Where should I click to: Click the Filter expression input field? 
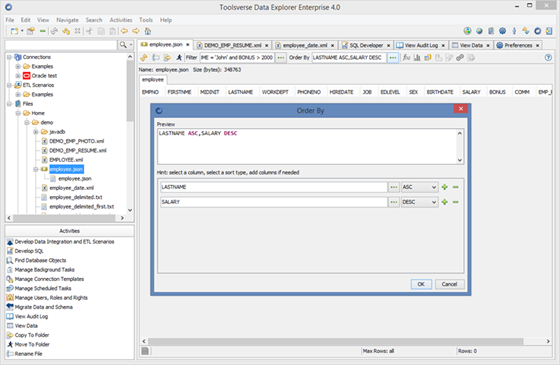pyautogui.click(x=237, y=58)
